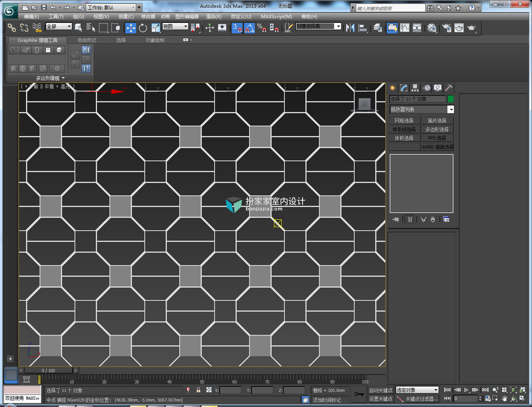Viewport: 532px width, 407px height.
Task: Click the Mirror tool icon
Action: (x=350, y=28)
